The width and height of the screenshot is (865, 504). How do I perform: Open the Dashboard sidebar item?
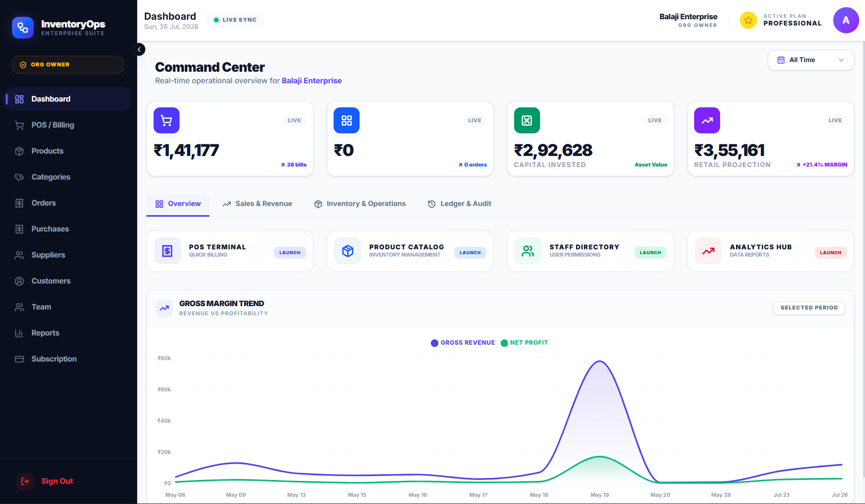tap(68, 99)
